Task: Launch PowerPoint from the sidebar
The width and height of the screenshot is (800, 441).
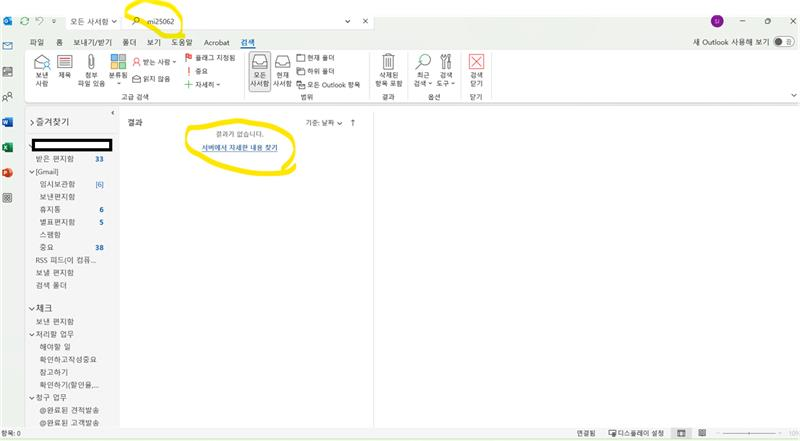Action: 8,173
